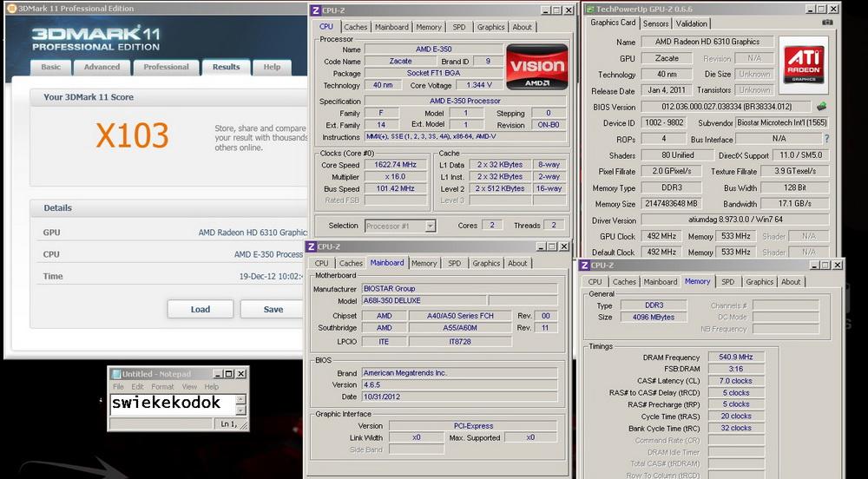The height and width of the screenshot is (479, 868).
Task: Click the Notepad title bar icon
Action: pyautogui.click(x=115, y=374)
